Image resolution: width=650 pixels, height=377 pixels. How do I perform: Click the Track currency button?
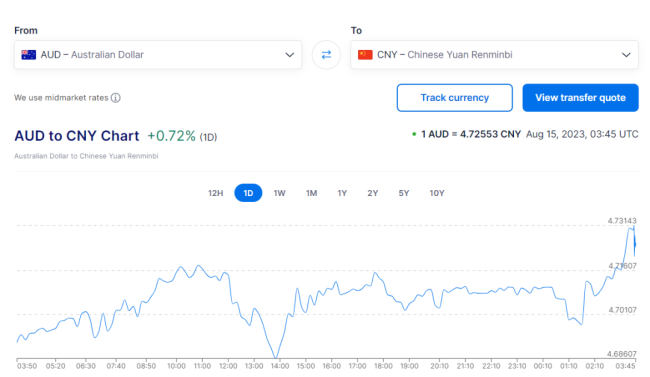coord(455,98)
